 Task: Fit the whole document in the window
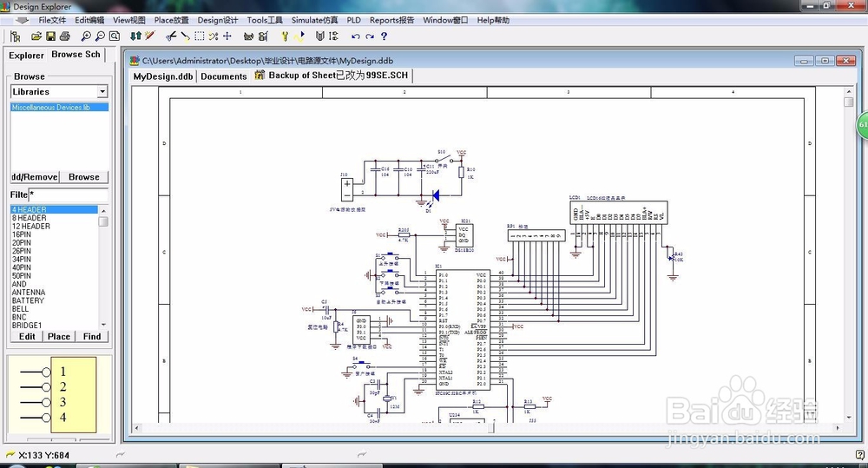pos(114,36)
